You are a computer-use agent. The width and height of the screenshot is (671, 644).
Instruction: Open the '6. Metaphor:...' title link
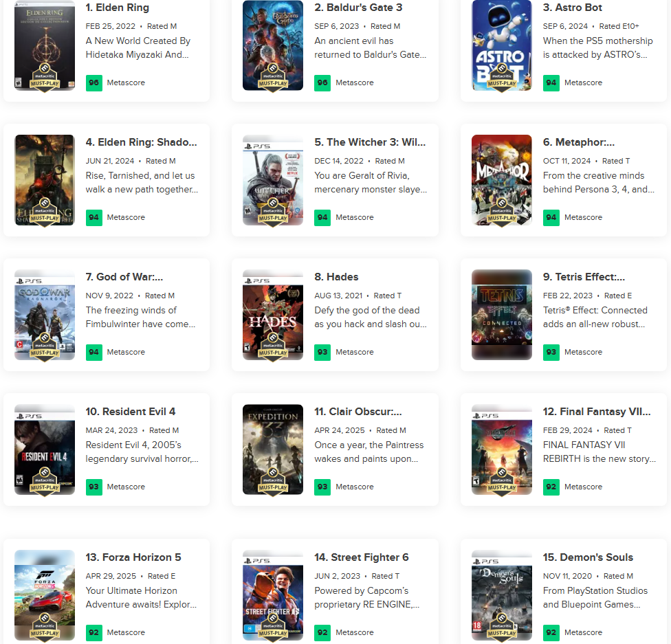pyautogui.click(x=579, y=142)
